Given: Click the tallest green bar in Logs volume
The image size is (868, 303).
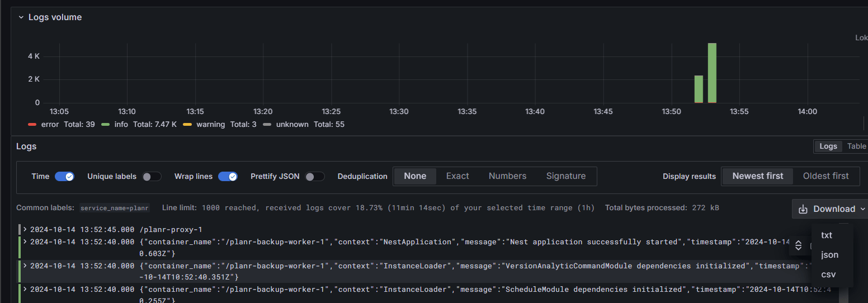Looking at the screenshot, I should [x=712, y=73].
